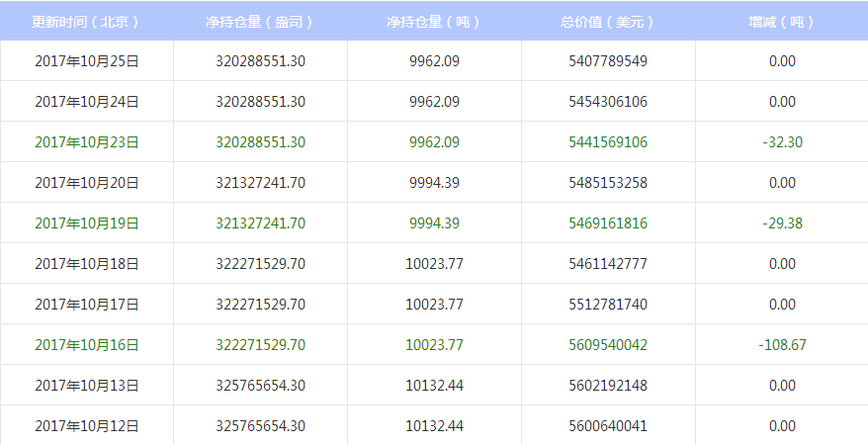Click 10132.44 in the 10月12日 row

click(434, 425)
